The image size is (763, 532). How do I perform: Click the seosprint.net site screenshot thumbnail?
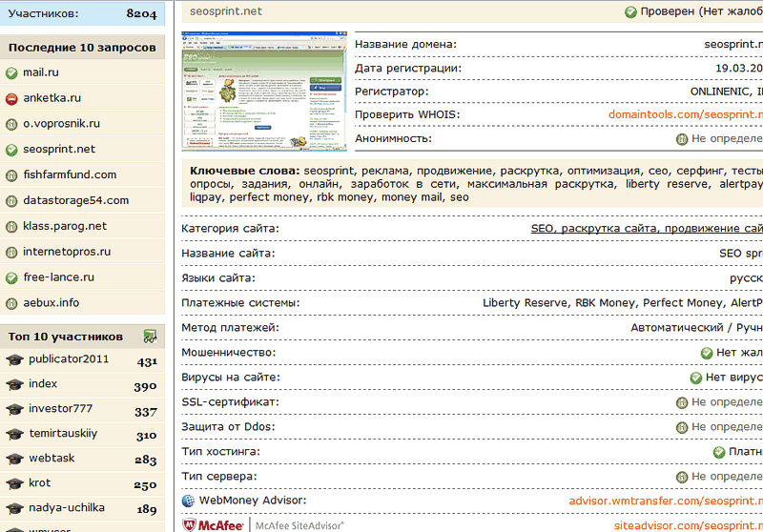(264, 92)
